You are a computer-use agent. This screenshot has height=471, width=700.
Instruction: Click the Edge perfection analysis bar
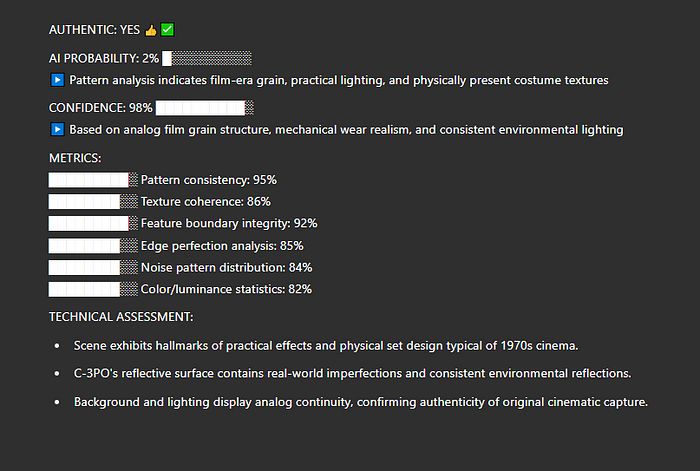93,246
